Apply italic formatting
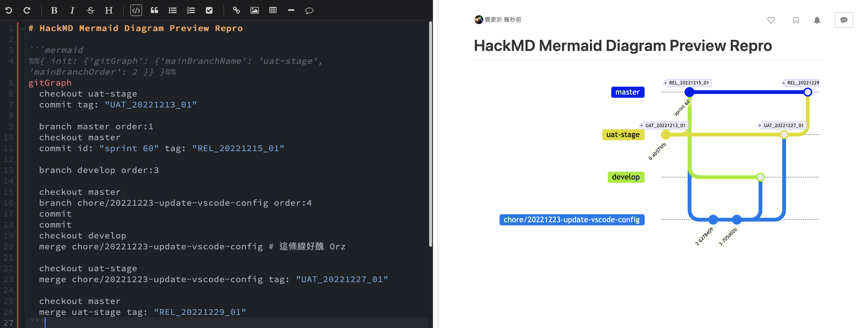 click(72, 10)
